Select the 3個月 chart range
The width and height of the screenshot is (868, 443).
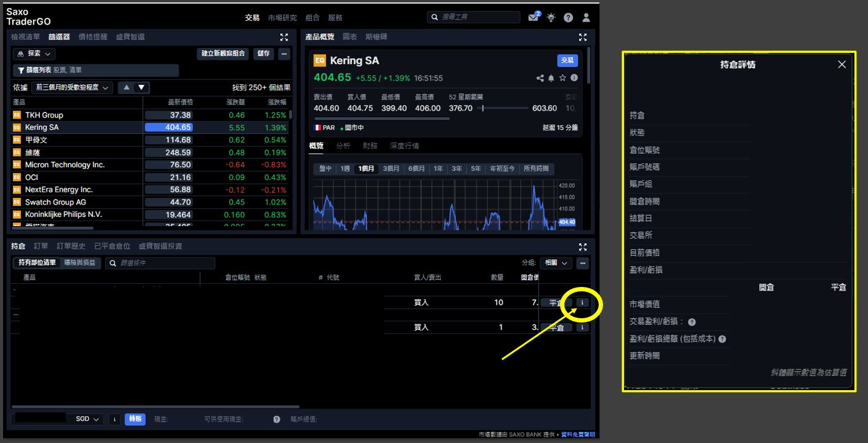392,168
